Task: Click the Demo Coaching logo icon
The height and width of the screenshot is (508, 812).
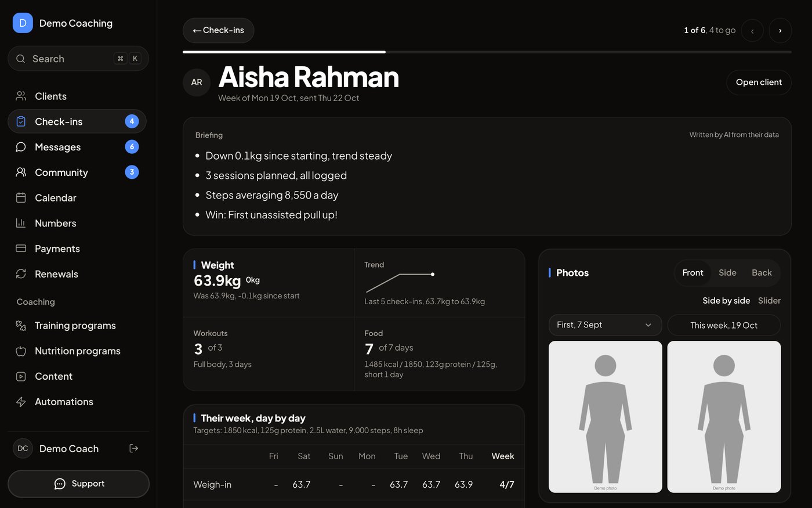Action: pos(23,23)
